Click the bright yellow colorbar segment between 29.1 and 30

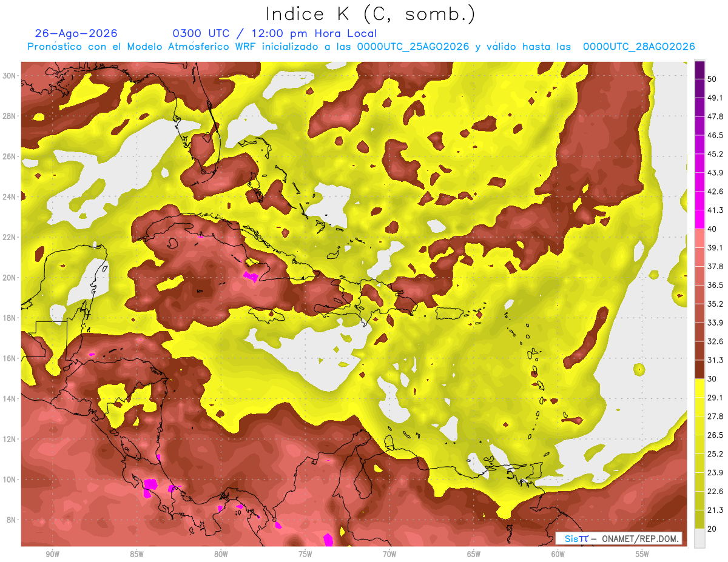click(x=699, y=389)
